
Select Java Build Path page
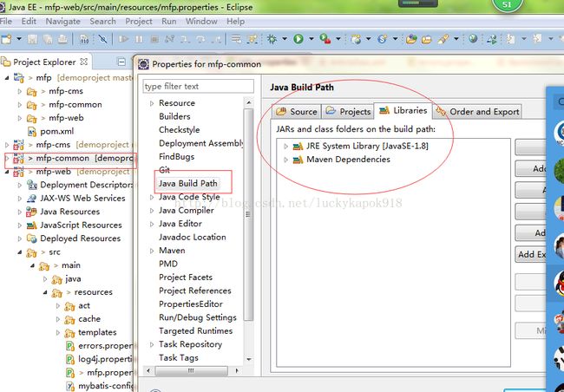pos(188,183)
